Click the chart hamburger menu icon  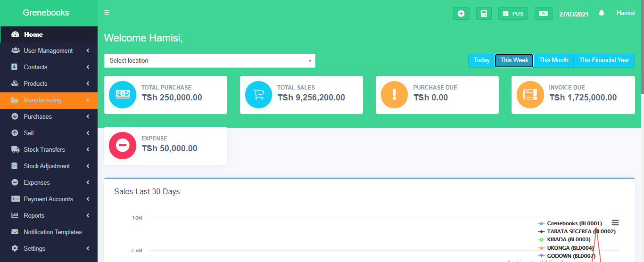(615, 223)
